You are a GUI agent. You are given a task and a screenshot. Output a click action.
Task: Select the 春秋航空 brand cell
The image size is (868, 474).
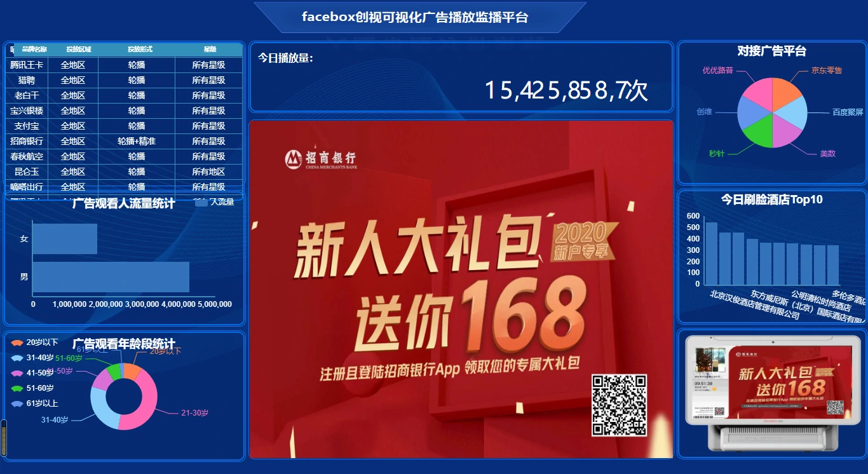click(x=27, y=156)
